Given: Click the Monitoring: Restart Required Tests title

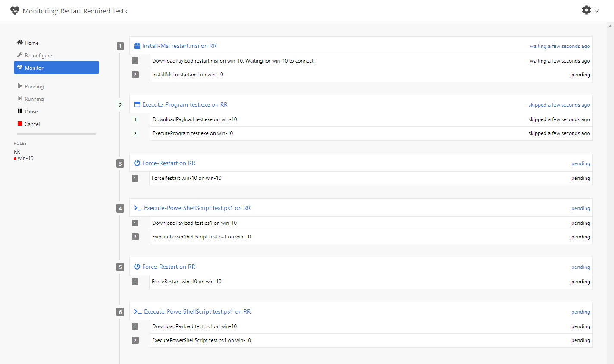Looking at the screenshot, I should [75, 11].
